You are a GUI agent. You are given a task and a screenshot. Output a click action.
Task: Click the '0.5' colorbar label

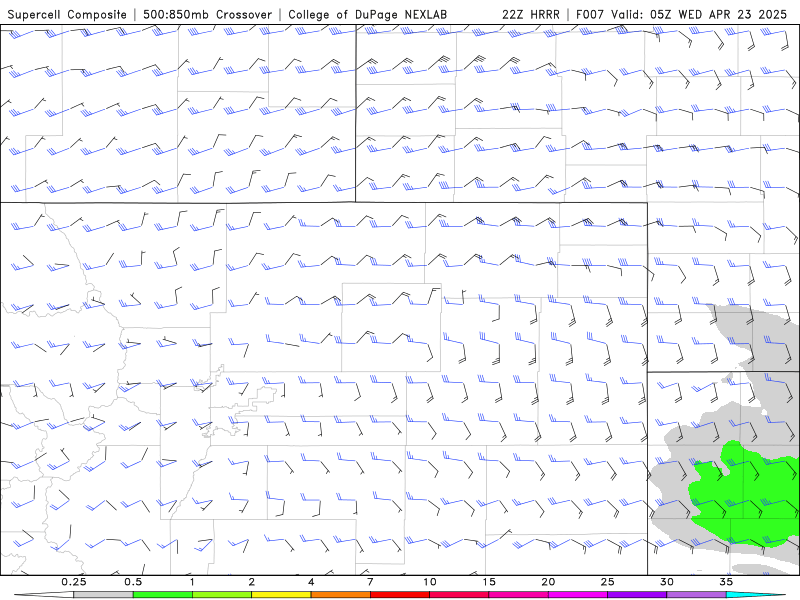click(133, 582)
